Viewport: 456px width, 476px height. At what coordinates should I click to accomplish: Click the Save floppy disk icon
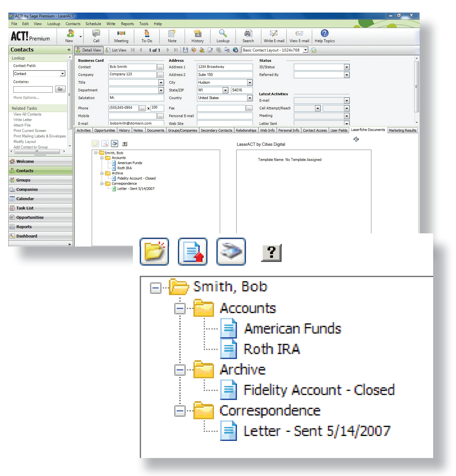point(185,50)
